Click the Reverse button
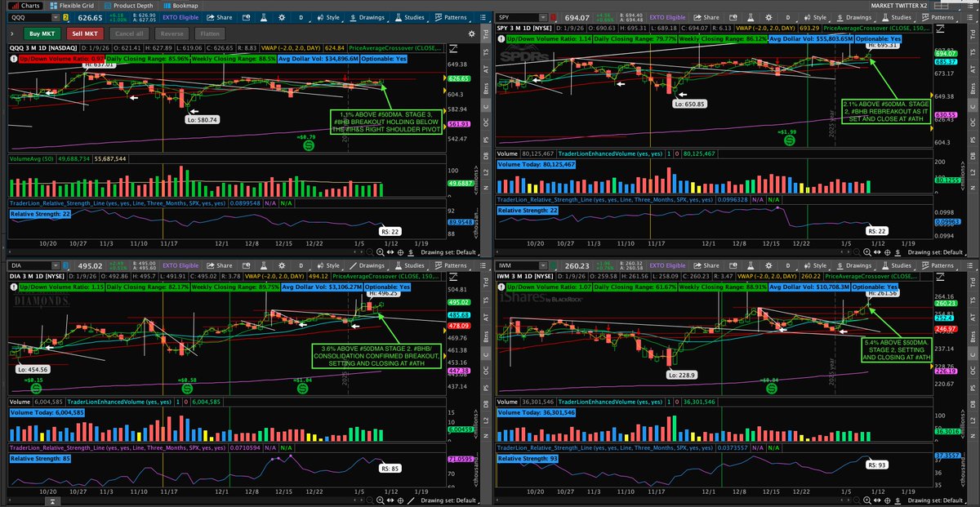This screenshot has height=507, width=980. (171, 33)
